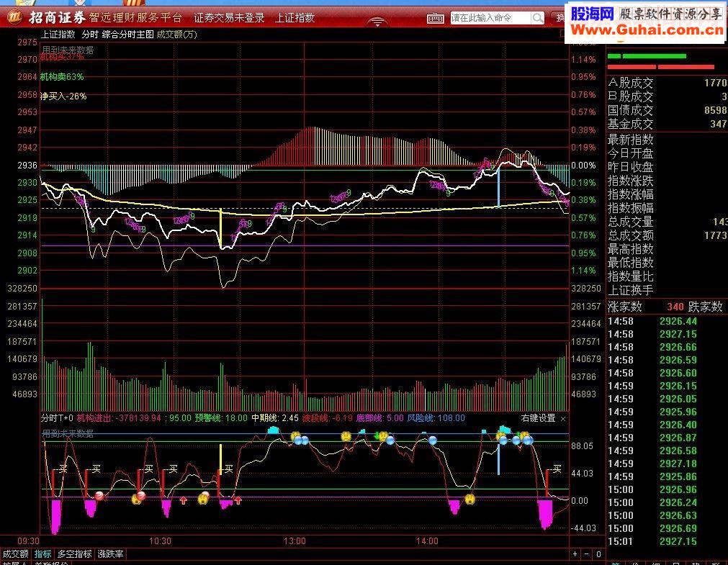Open 右键设置 in indicator panel

[x=538, y=418]
